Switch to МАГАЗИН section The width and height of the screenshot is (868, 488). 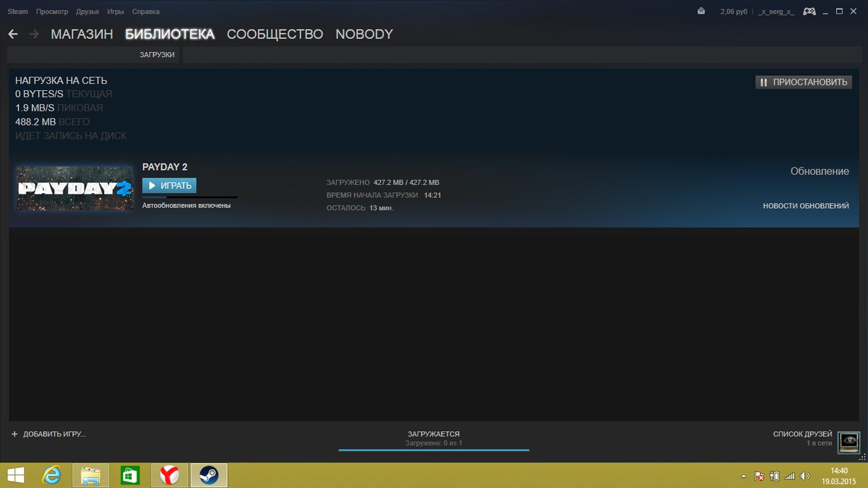coord(82,34)
